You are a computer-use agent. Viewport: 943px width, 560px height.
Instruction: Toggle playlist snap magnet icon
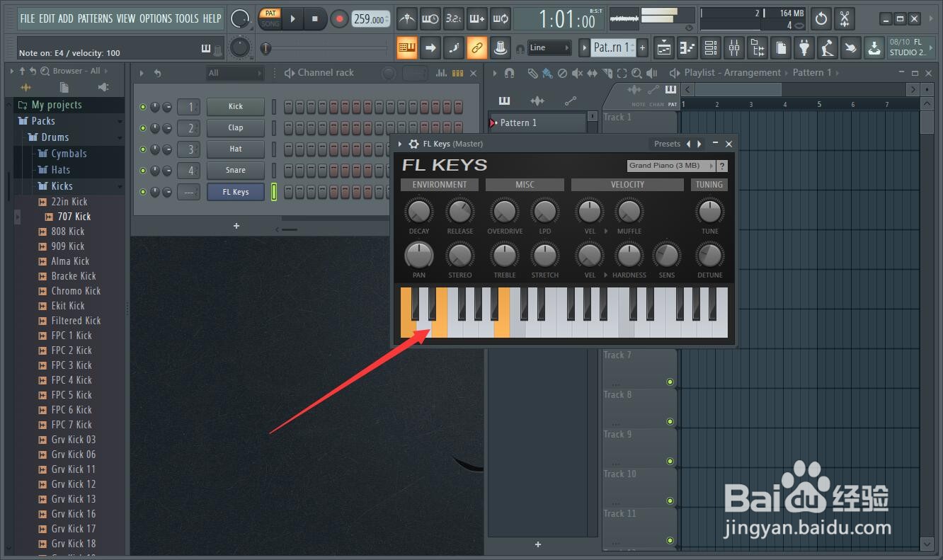pos(509,73)
